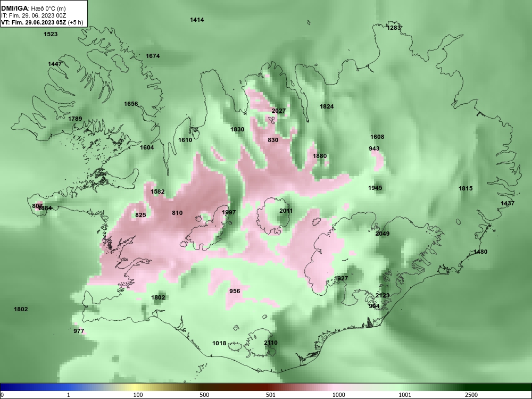Click the 500 label on the color scale
Viewport: 532px width, 399px height.
point(204,395)
